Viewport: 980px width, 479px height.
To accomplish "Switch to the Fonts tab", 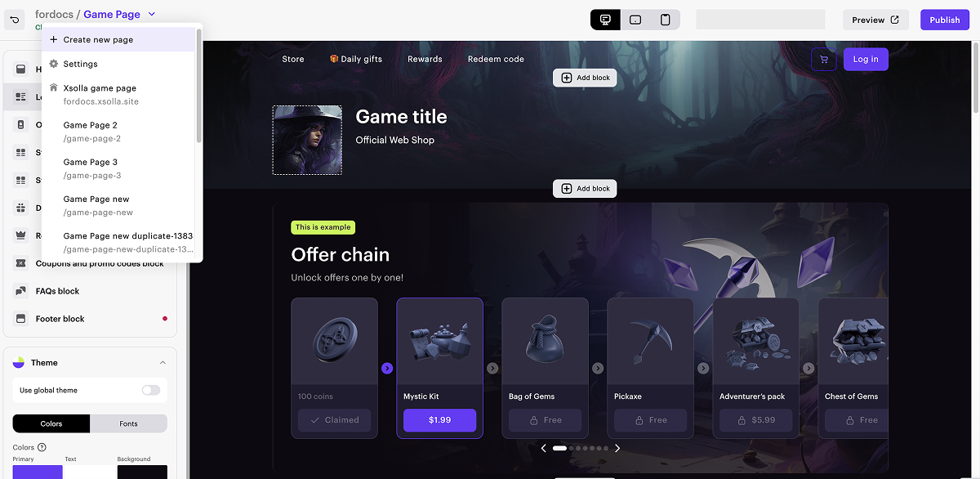I will point(128,423).
